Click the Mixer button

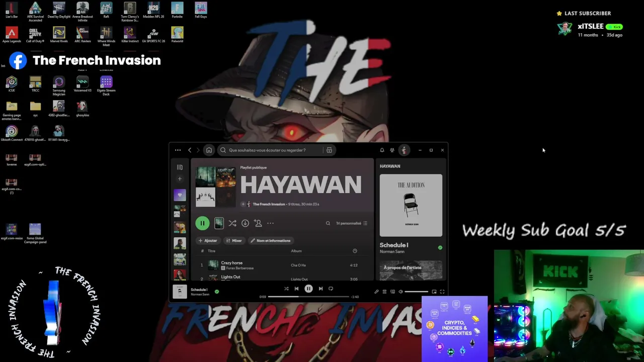coord(234,240)
